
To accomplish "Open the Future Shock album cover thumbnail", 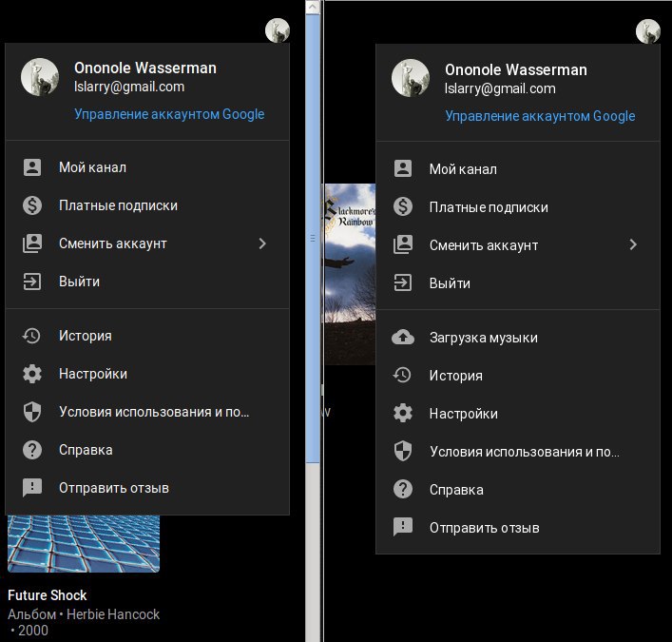I will (84, 544).
